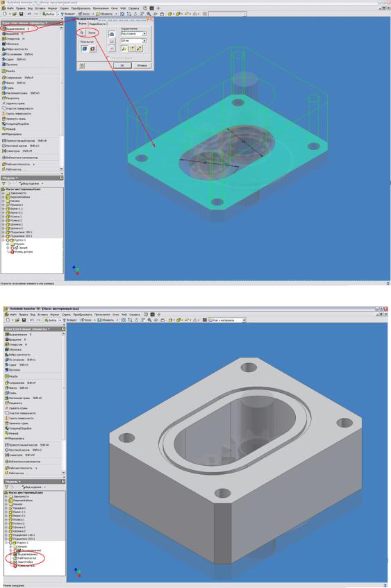This screenshot has height=588, width=391.
Task: Select the Отверстие tool in upper window panel
Action: (x=13, y=39)
